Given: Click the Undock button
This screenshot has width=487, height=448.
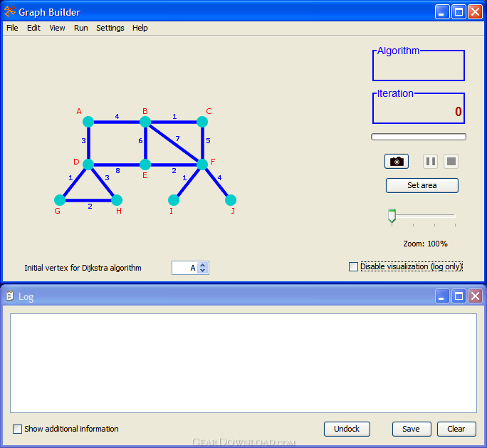Looking at the screenshot, I should pos(347,429).
